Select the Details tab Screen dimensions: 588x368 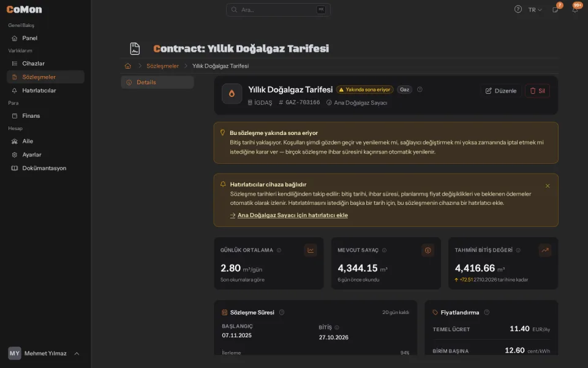157,82
